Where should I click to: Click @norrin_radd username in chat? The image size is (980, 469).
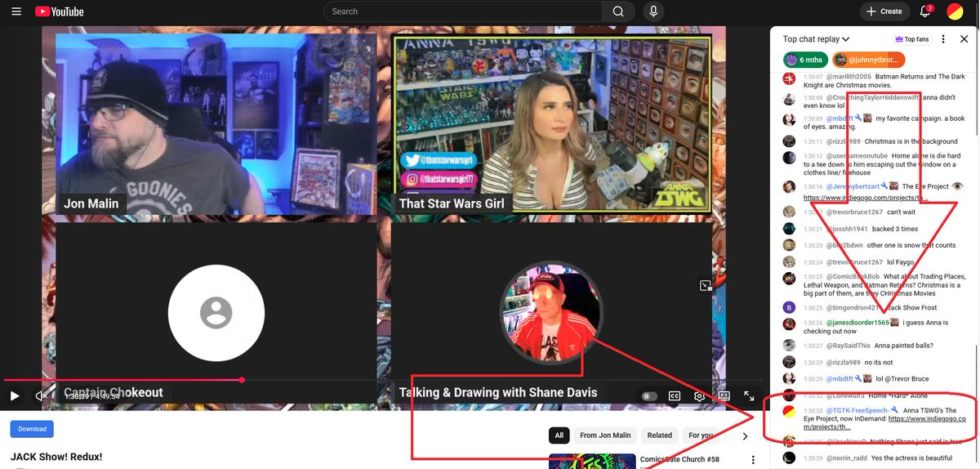click(847, 458)
